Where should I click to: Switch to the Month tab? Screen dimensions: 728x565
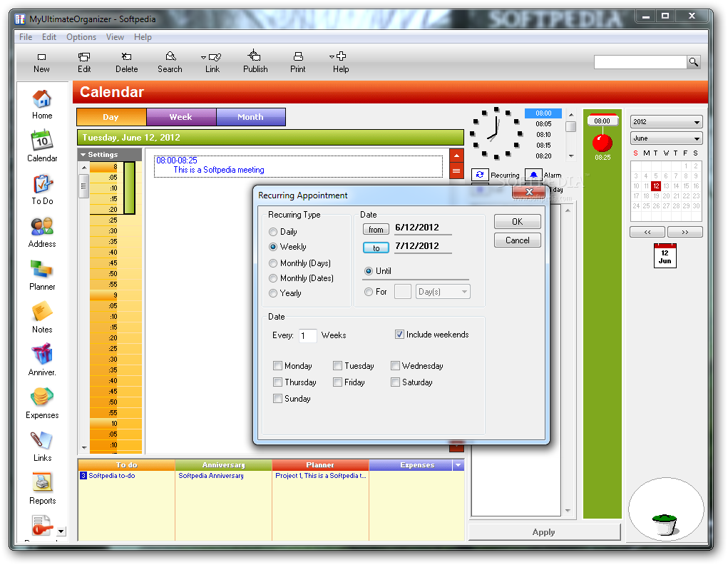(x=251, y=117)
